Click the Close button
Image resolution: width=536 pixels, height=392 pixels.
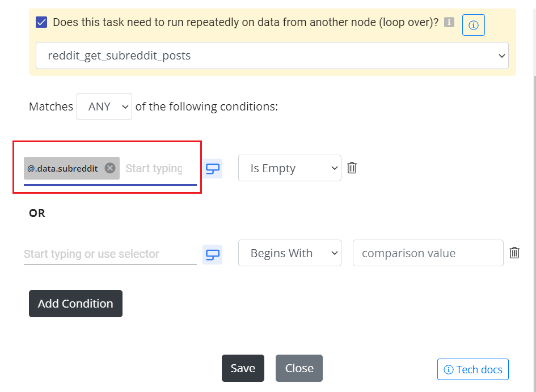(x=299, y=368)
